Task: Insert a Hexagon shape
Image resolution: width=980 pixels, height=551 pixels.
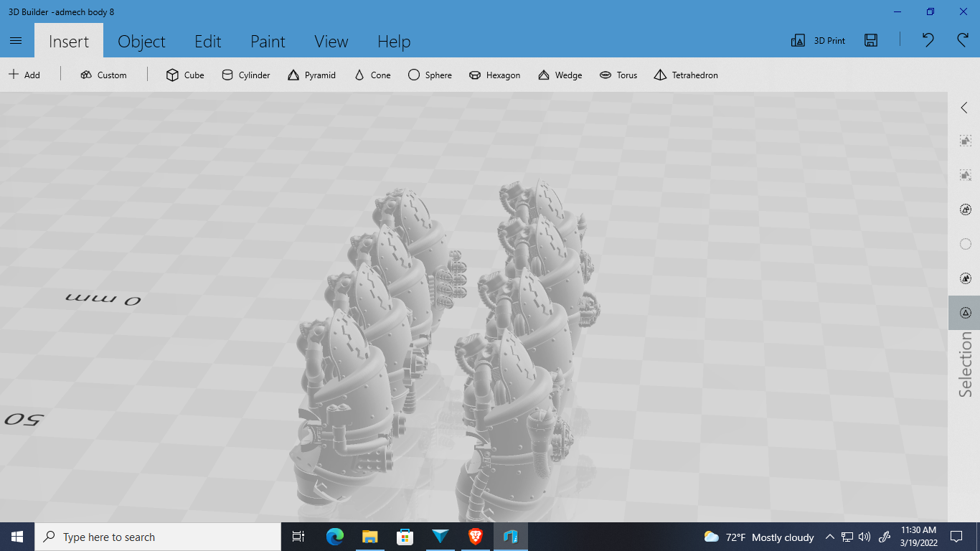Action: point(494,75)
